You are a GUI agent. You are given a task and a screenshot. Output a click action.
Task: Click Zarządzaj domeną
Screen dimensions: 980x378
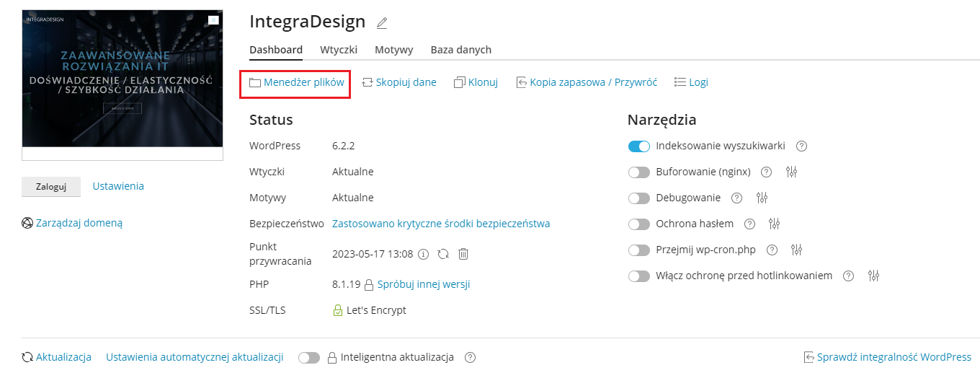coord(72,223)
